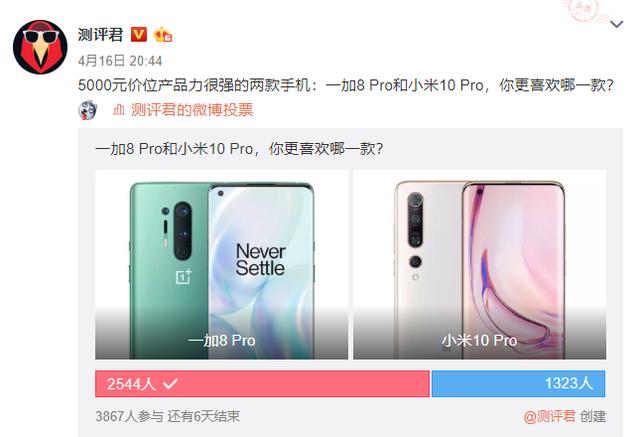Image resolution: width=640 pixels, height=437 pixels.
Task: Click the 一加8 Pro caption label
Action: coord(222,340)
